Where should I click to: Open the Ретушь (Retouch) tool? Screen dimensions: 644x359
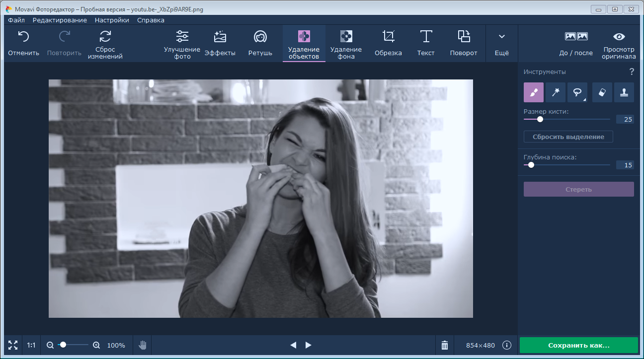click(260, 43)
